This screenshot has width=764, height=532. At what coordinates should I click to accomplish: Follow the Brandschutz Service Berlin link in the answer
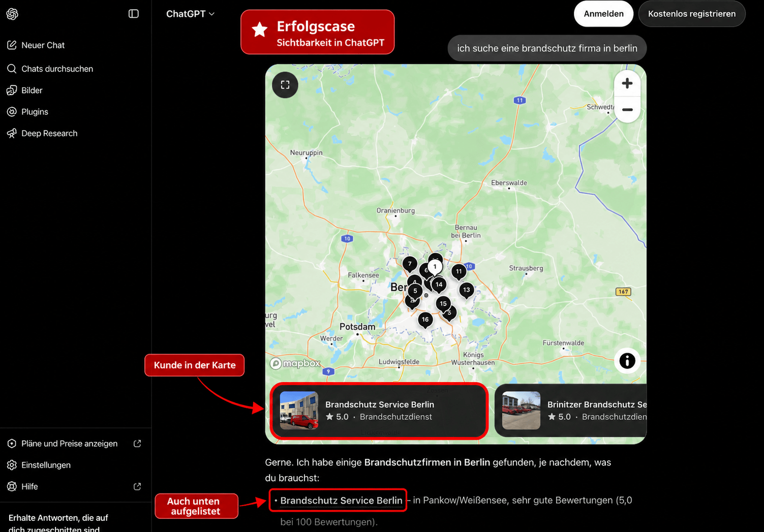click(342, 500)
